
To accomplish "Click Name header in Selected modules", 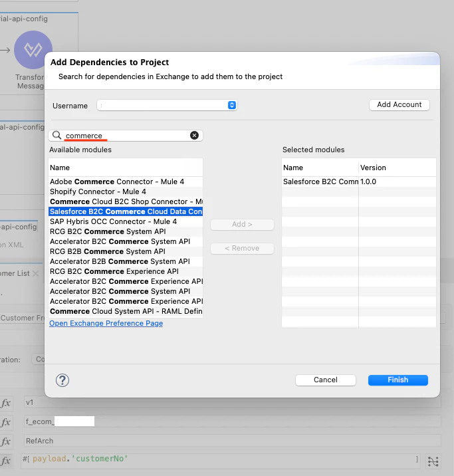I will point(320,168).
